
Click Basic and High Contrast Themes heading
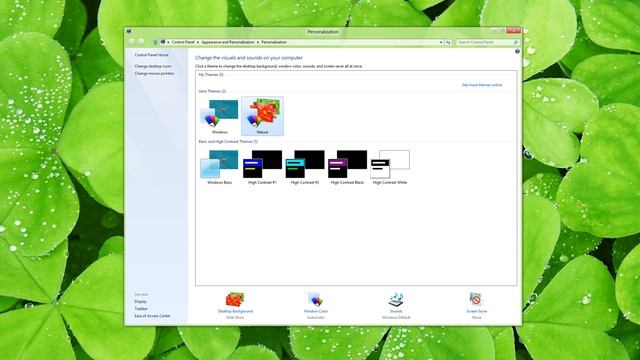point(228,142)
